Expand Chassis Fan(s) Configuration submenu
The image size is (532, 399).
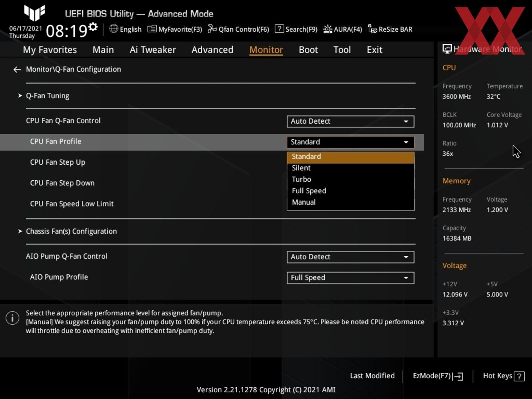pos(71,231)
